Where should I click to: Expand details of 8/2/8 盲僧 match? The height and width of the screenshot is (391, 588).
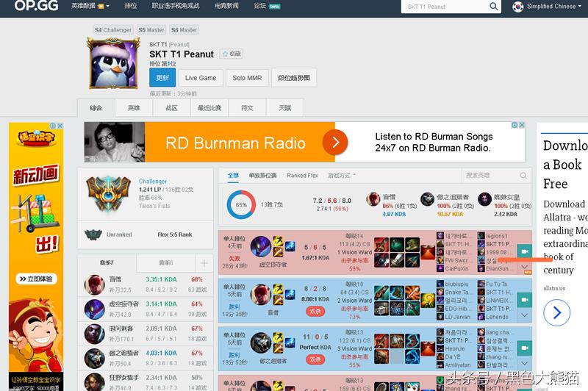(525, 315)
